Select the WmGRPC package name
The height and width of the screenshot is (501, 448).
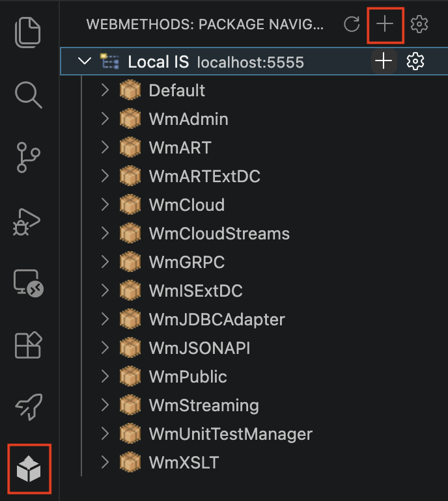click(x=187, y=262)
